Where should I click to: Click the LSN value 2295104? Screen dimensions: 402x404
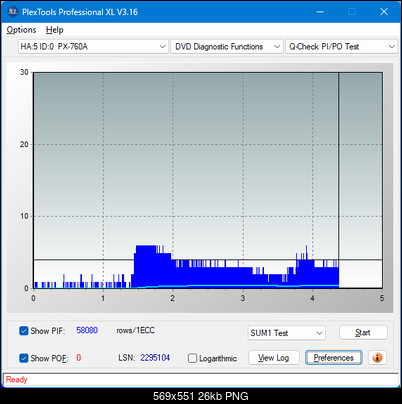155,358
